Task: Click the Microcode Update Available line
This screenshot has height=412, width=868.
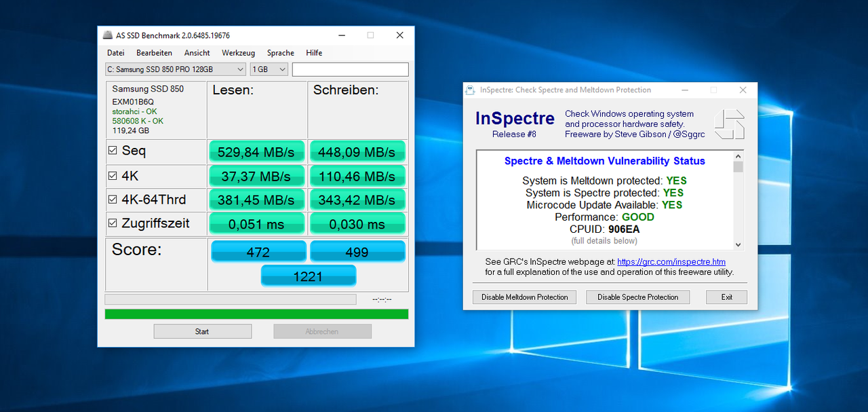Action: [x=604, y=205]
